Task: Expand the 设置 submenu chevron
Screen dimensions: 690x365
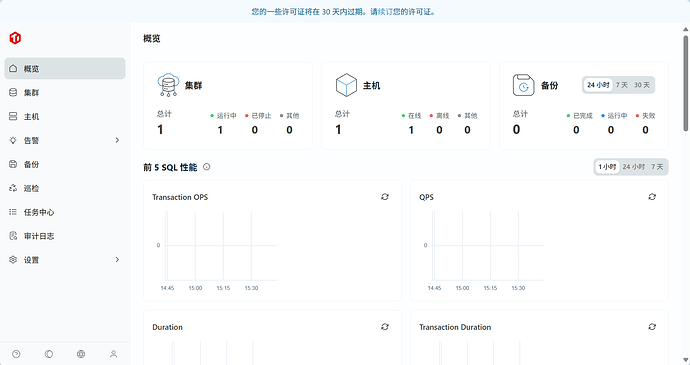Action: click(117, 260)
